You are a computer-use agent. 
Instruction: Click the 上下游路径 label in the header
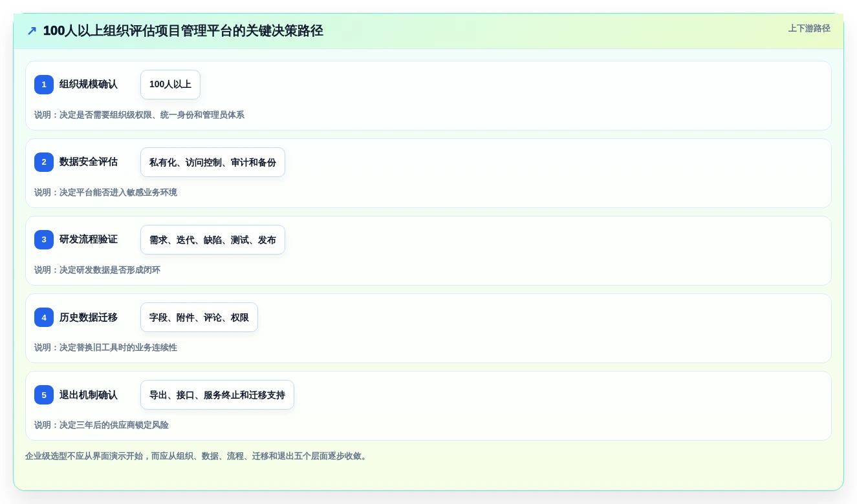[809, 28]
